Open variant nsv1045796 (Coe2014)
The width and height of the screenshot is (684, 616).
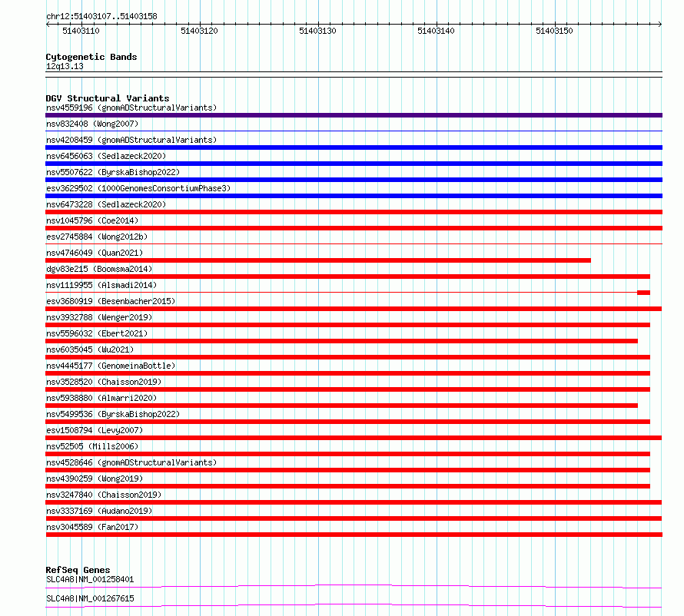pyautogui.click(x=92, y=220)
